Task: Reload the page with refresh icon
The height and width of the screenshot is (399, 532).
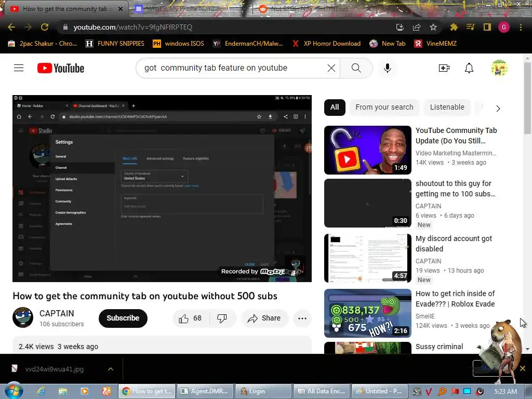Action: 45,27
